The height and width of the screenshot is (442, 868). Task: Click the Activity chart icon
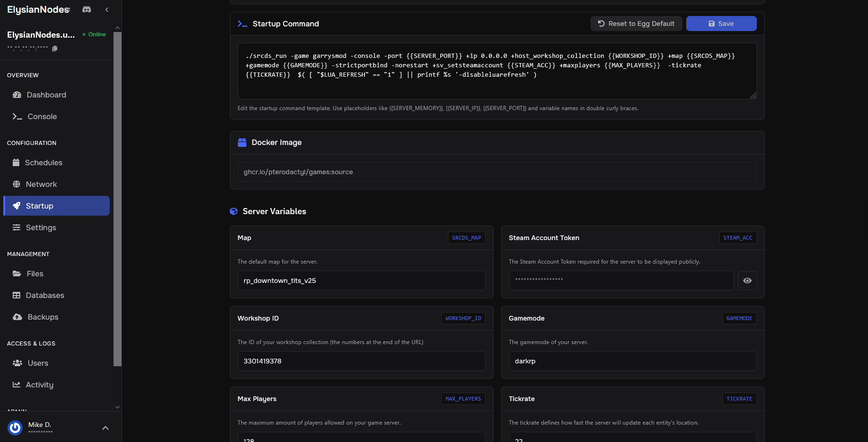(x=16, y=385)
